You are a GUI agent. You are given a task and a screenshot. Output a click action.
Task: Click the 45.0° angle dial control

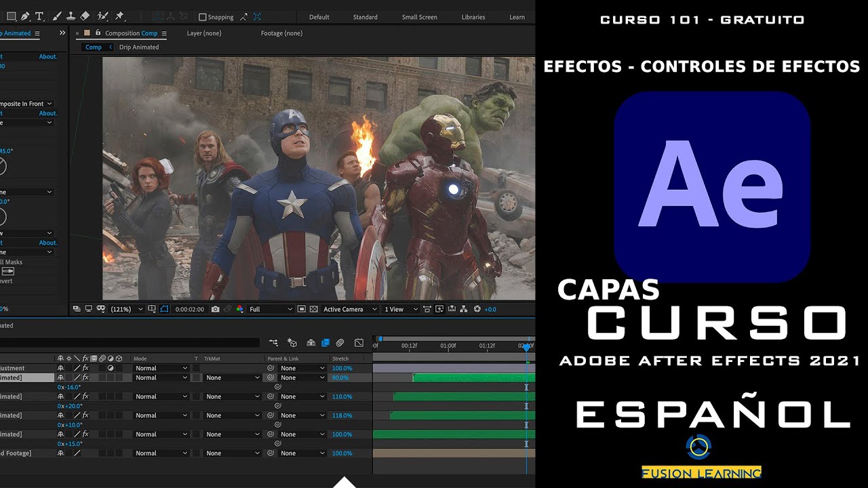(x=3, y=165)
